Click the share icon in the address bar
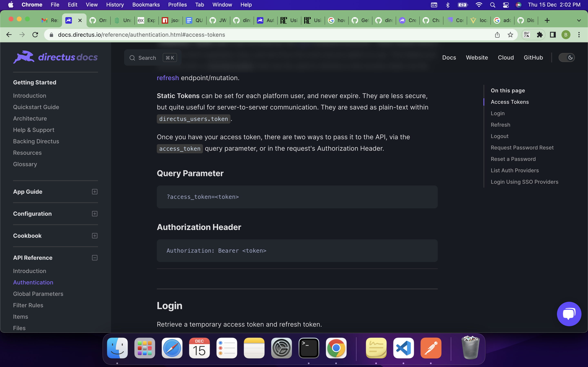588x367 pixels. pos(497,35)
